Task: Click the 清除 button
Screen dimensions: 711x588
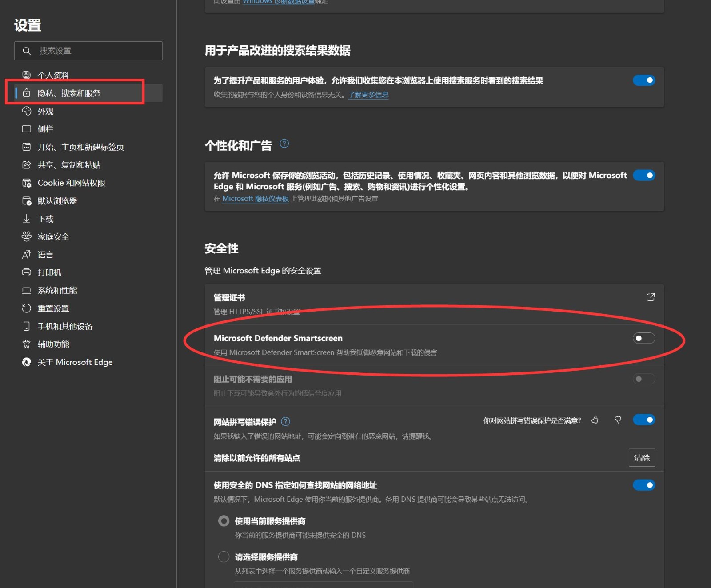Action: [x=642, y=458]
